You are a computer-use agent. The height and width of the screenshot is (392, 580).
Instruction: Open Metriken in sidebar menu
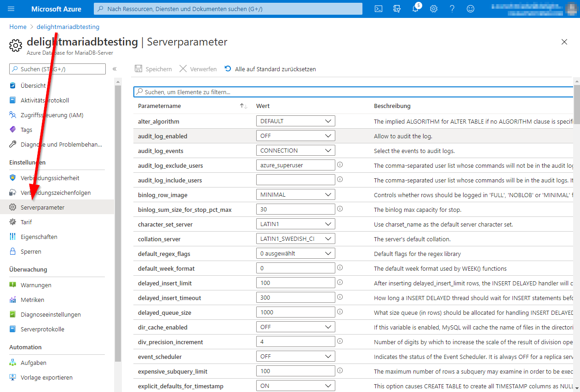coord(32,300)
